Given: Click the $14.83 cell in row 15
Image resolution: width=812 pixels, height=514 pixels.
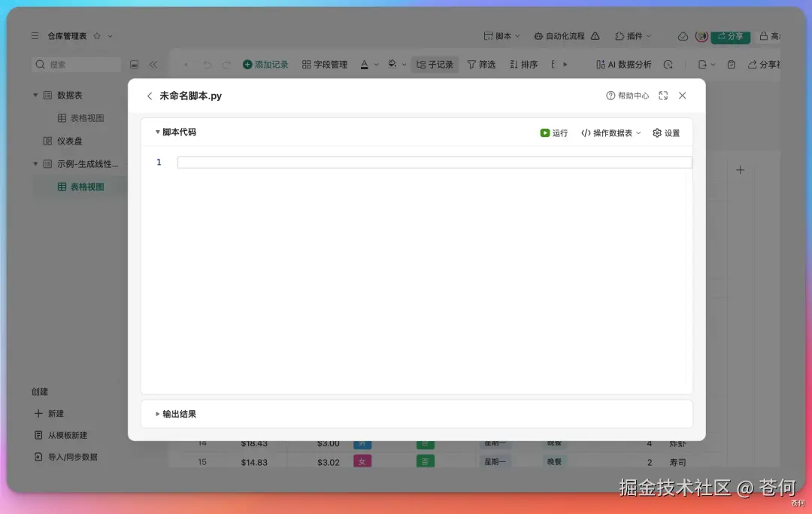Looking at the screenshot, I should [x=254, y=462].
